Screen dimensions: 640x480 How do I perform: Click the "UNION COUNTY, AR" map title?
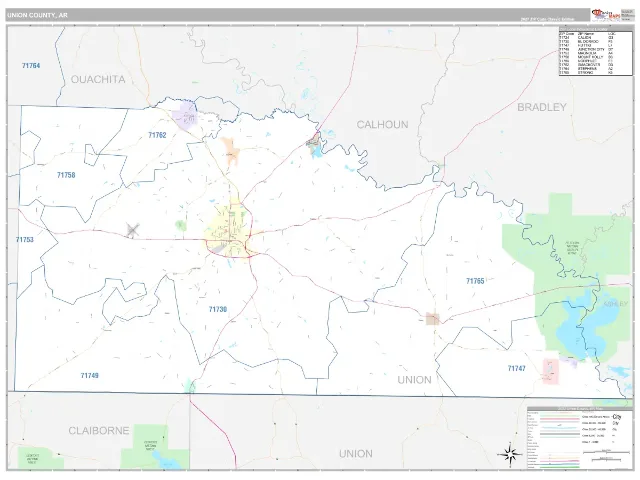point(37,15)
